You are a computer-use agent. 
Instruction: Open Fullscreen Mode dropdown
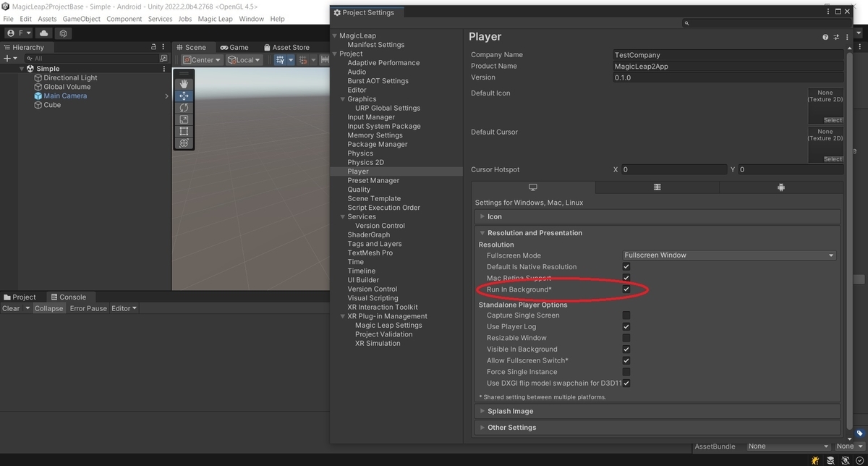729,255
